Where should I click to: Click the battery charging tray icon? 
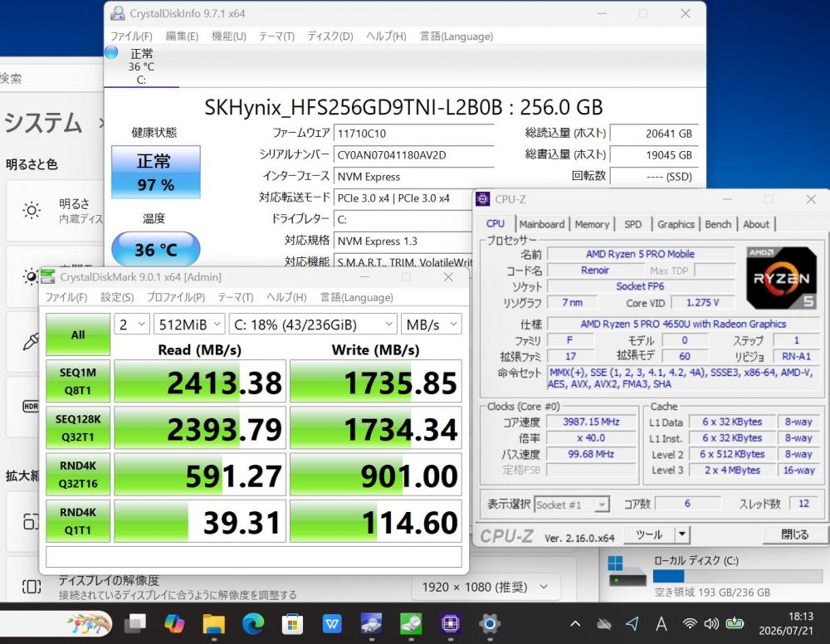tap(735, 623)
